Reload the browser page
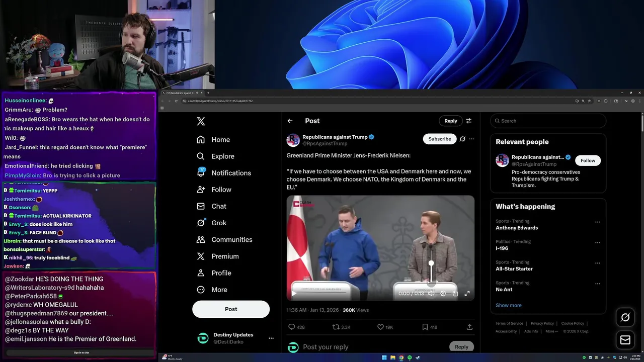The width and height of the screenshot is (644, 362). pos(176,101)
